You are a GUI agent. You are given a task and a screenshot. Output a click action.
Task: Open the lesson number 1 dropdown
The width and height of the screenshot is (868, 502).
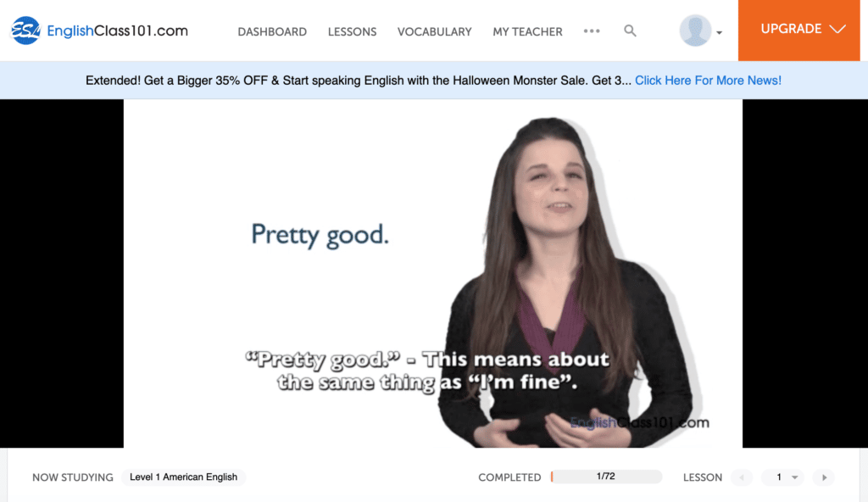pos(782,477)
